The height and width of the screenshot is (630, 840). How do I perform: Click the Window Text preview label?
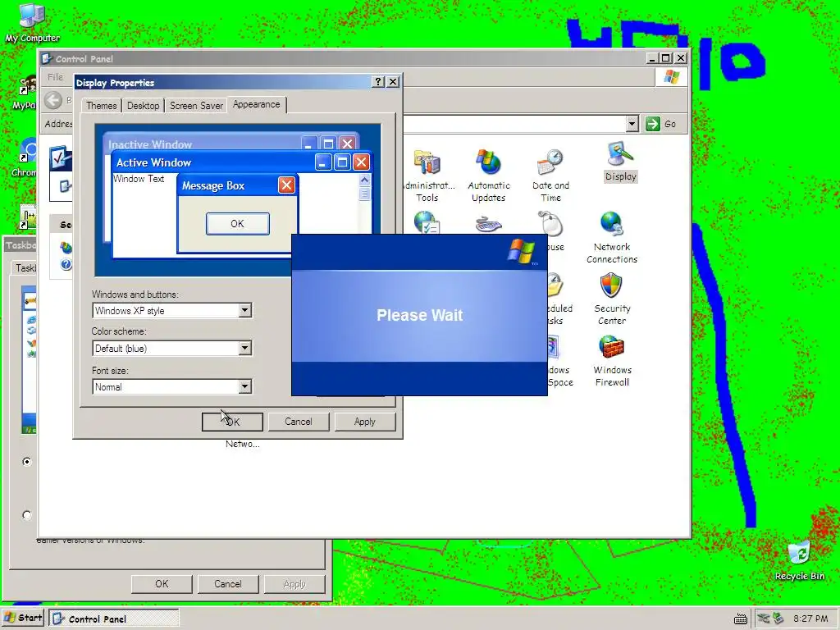click(138, 179)
